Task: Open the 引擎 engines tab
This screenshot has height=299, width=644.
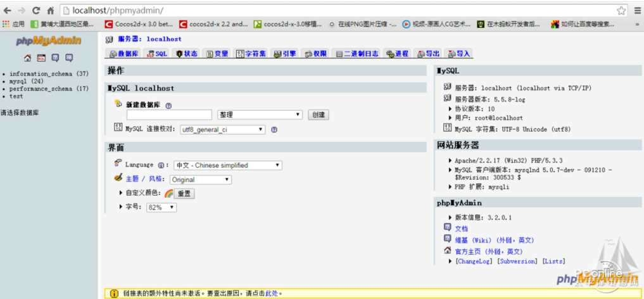Action: pyautogui.click(x=285, y=53)
